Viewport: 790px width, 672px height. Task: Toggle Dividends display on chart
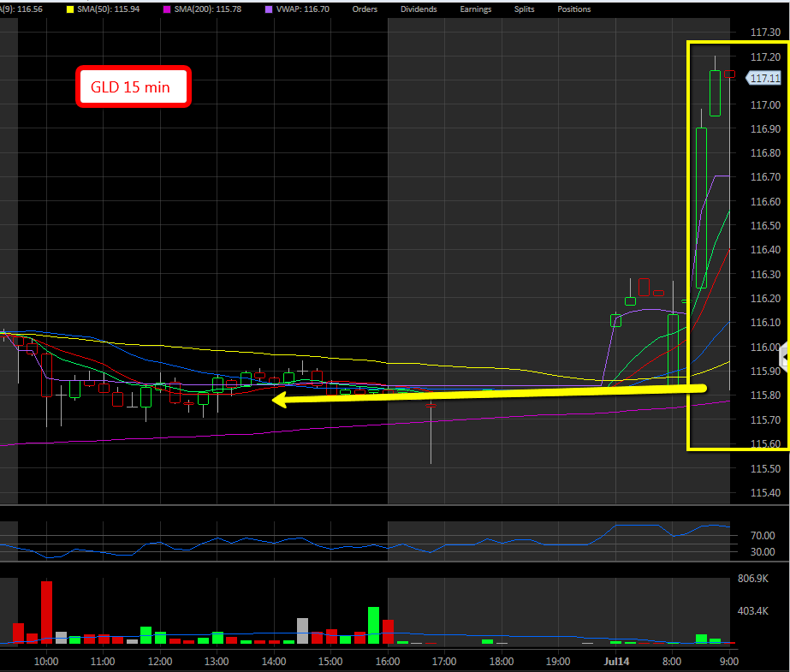(x=419, y=9)
